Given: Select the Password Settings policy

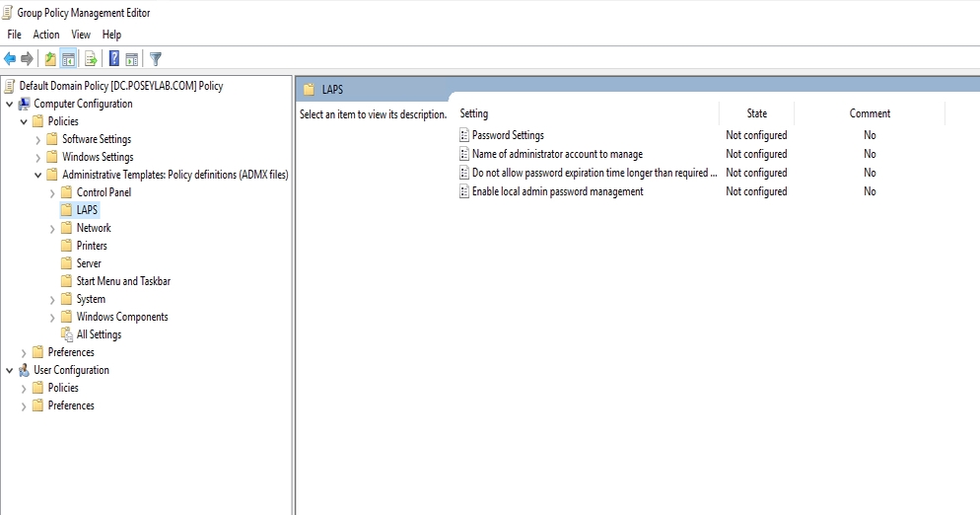Looking at the screenshot, I should [508, 135].
